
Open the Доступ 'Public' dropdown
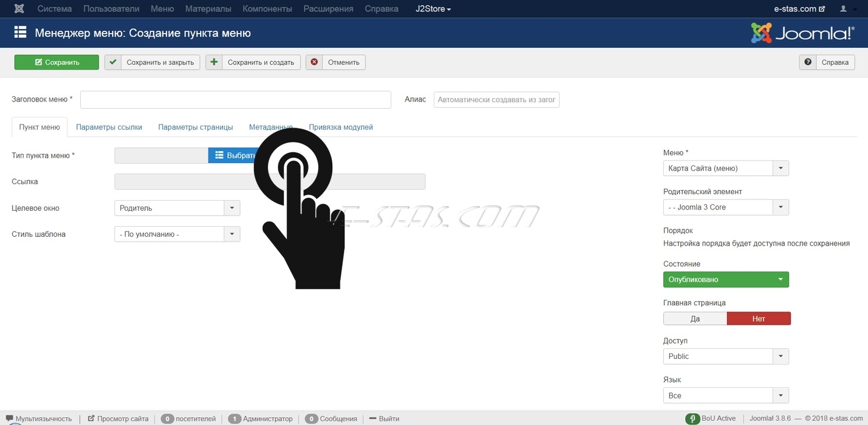point(726,356)
